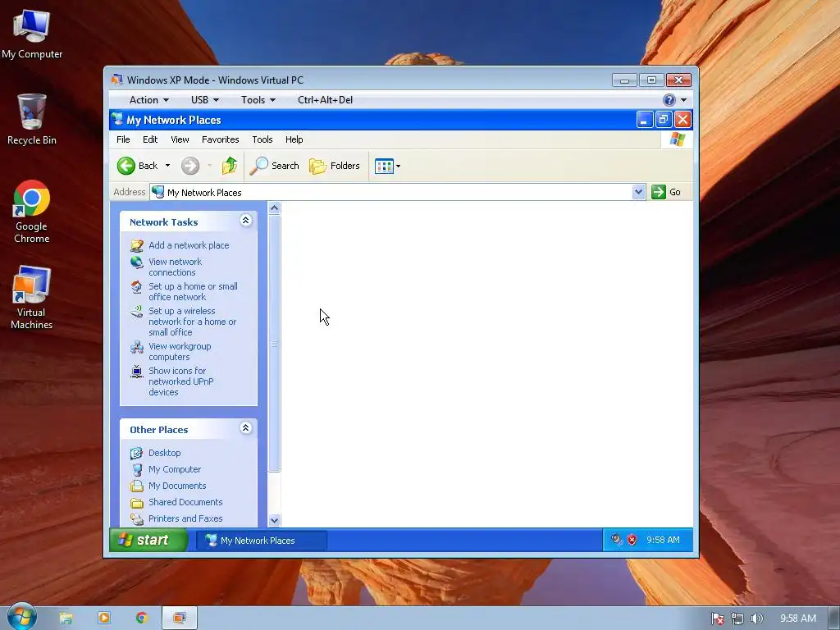Screen dimensions: 840x630
Task: Click the Go arrow button
Action: (x=659, y=192)
